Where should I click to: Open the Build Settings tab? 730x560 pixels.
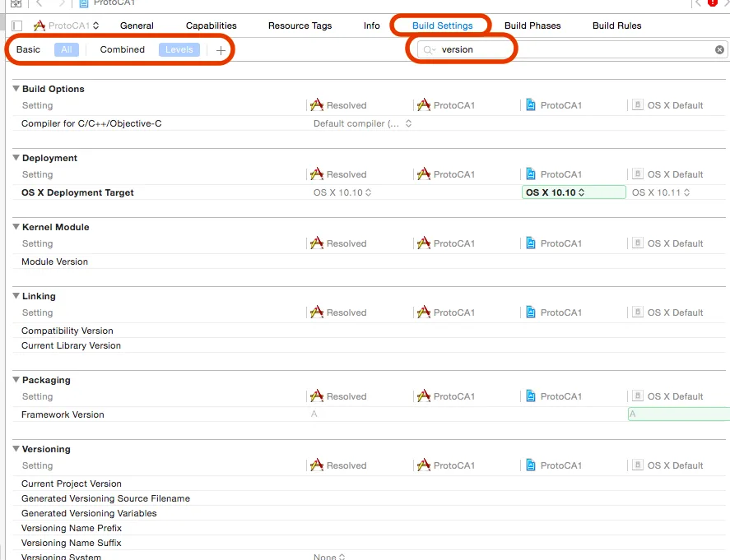[442, 25]
